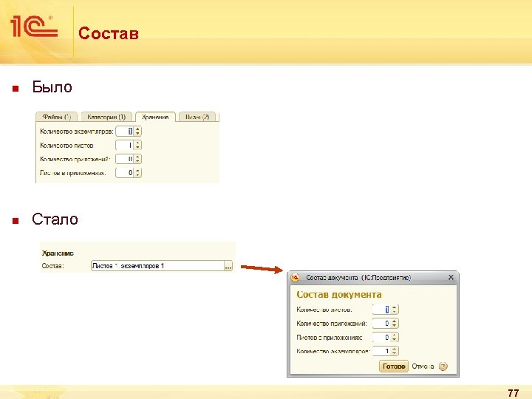Click the Состав документа dialog heading

coord(339,295)
